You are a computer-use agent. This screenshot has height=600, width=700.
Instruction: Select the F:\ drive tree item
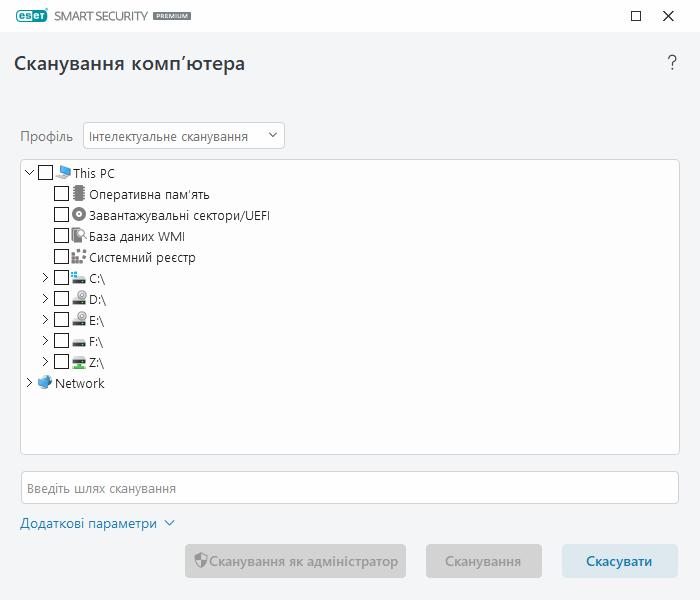click(x=96, y=341)
